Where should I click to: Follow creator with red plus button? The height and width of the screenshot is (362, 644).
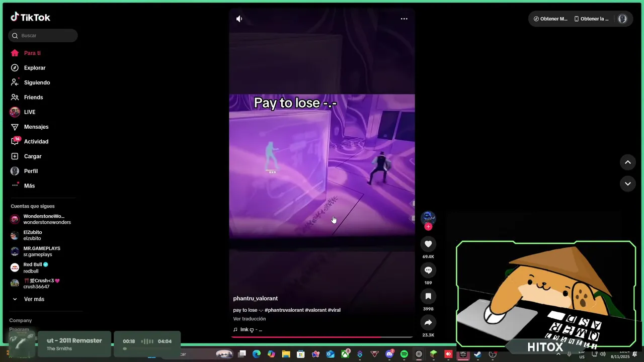428,227
